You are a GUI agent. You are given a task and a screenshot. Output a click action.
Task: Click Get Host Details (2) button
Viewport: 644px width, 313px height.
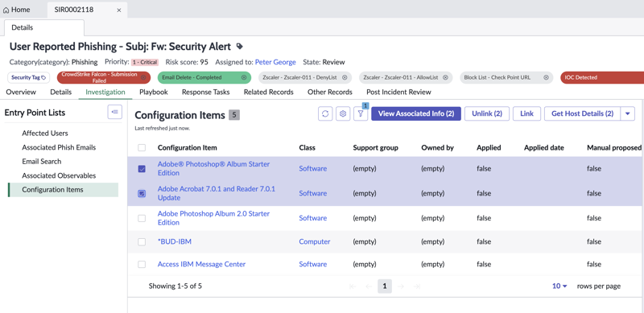point(582,113)
